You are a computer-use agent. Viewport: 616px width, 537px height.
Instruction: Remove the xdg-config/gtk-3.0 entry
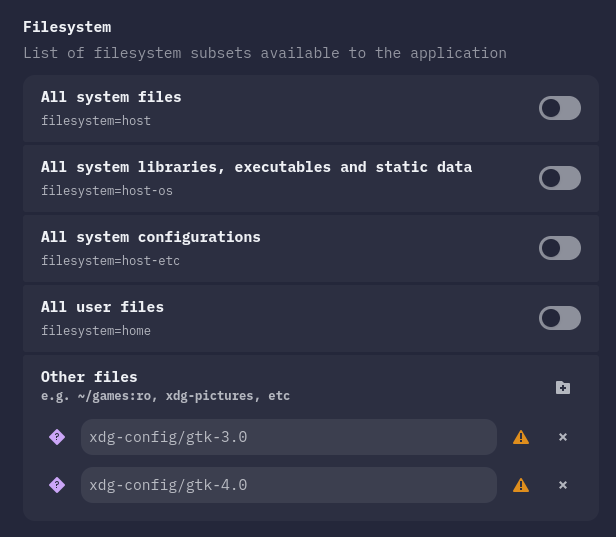click(x=563, y=437)
